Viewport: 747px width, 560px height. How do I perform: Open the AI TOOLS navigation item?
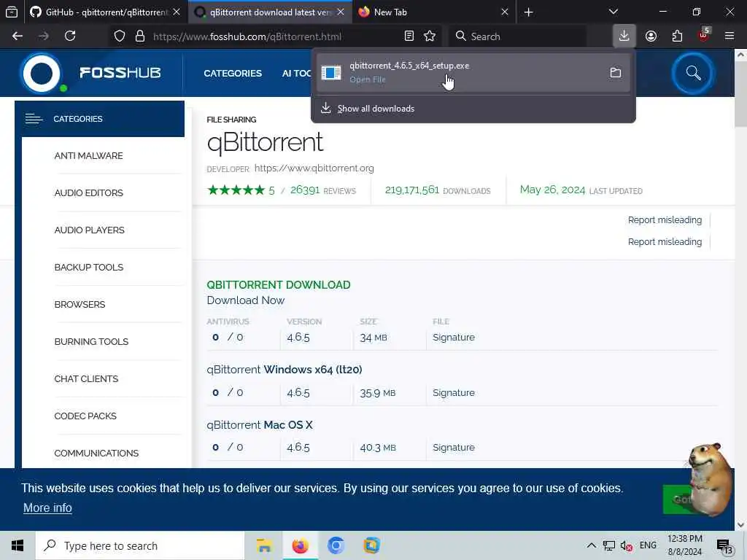pyautogui.click(x=296, y=74)
